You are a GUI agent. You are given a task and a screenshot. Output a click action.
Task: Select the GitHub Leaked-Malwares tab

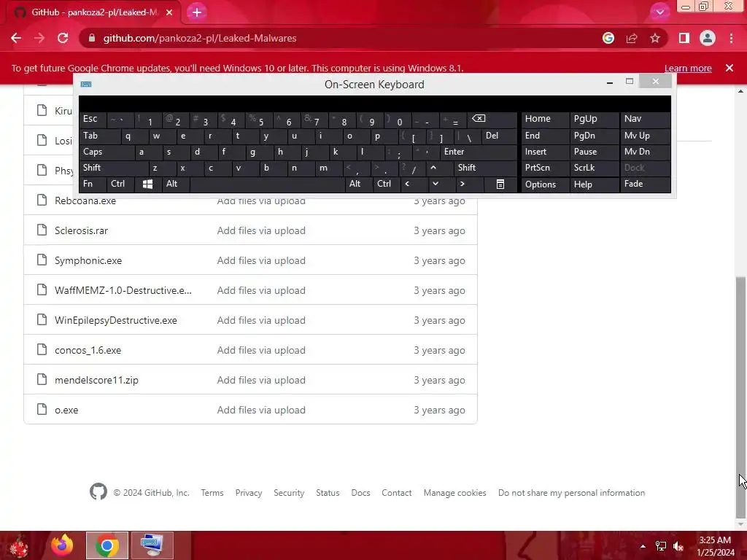(x=93, y=12)
